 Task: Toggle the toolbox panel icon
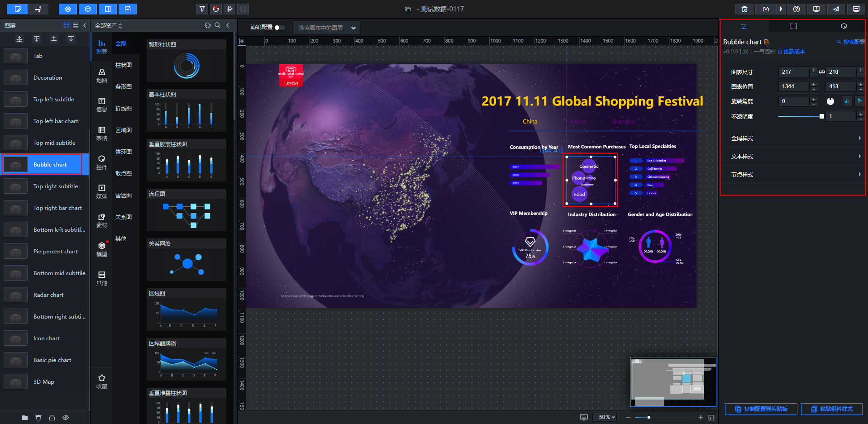(x=128, y=9)
